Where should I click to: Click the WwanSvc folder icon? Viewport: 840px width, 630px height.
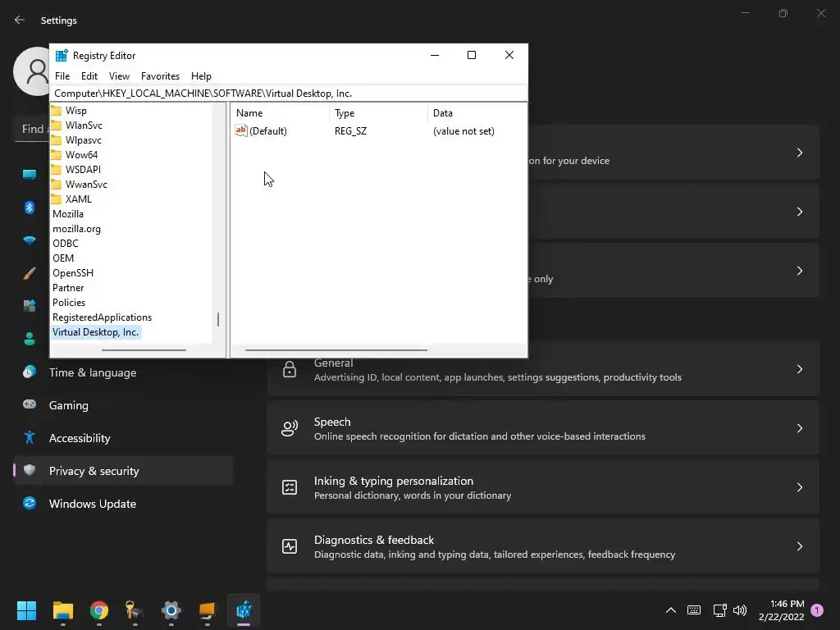tap(57, 185)
